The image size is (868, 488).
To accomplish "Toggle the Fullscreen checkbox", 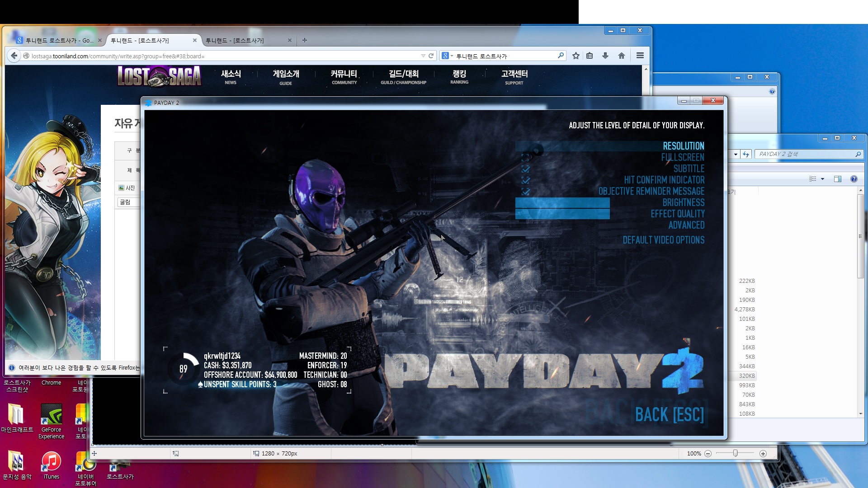I will tap(525, 158).
